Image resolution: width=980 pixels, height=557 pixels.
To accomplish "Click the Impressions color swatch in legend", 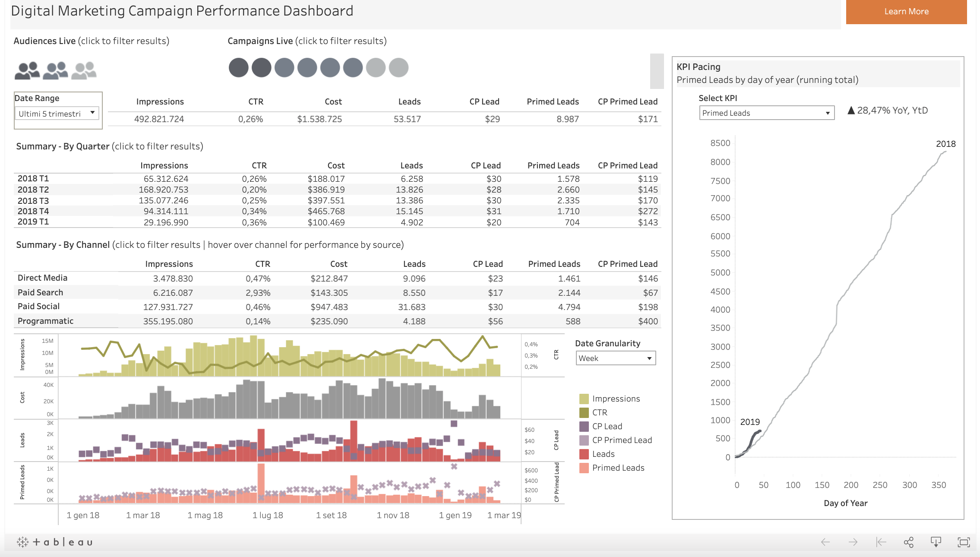I will tap(584, 398).
